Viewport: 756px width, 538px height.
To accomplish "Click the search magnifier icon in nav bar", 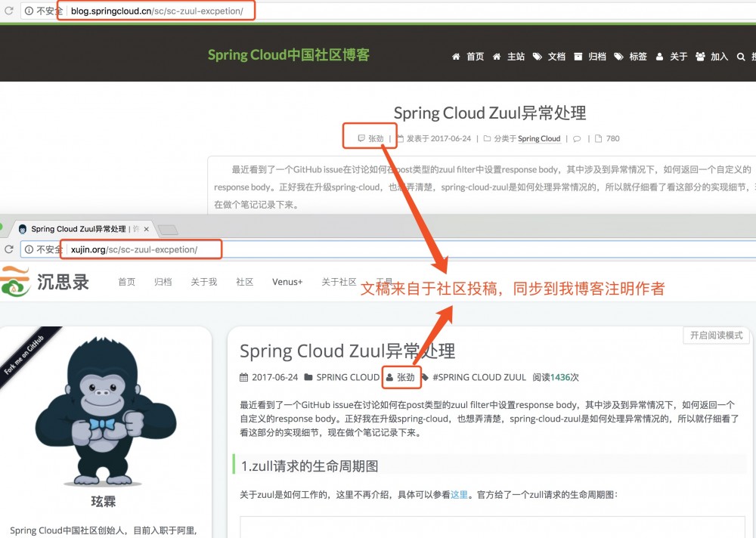I will pos(741,57).
